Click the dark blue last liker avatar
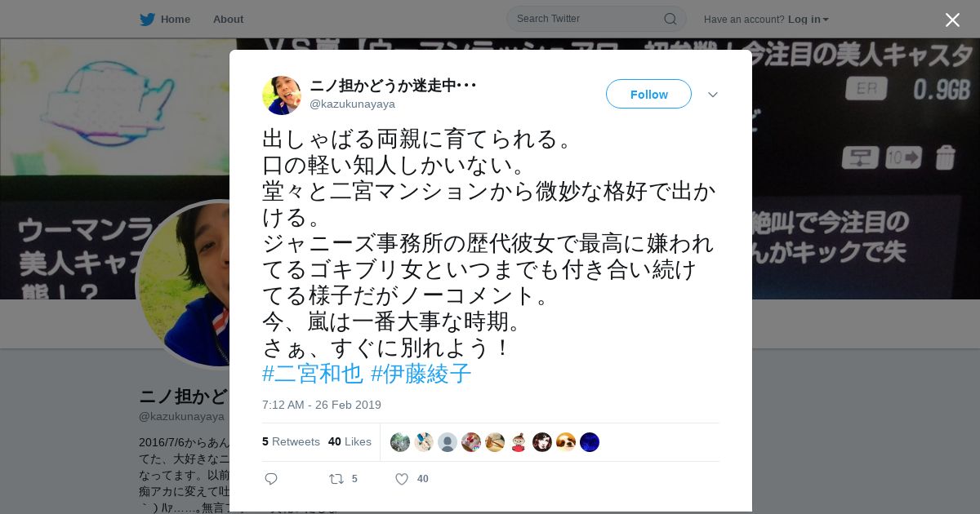 tap(590, 442)
